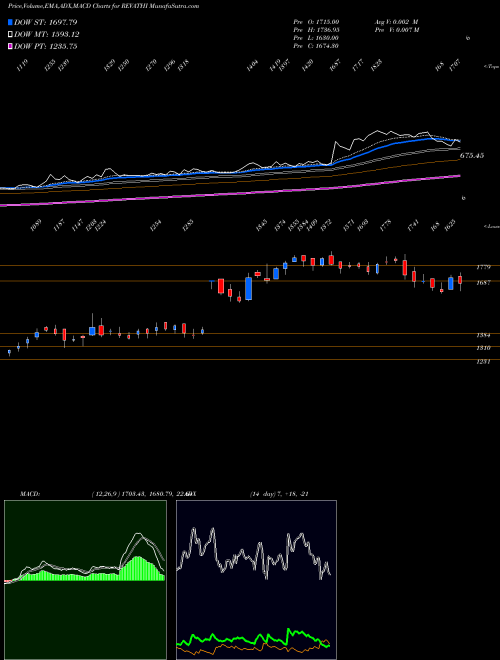Click the 1687 price level label

pyautogui.click(x=483, y=283)
